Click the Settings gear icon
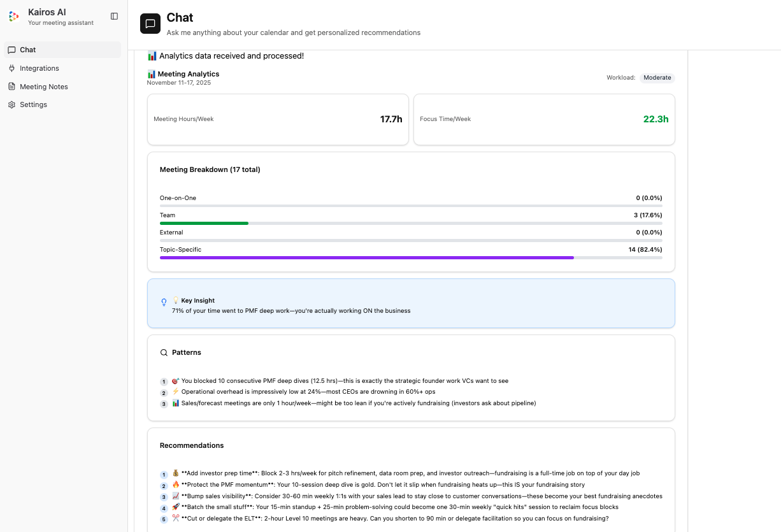The height and width of the screenshot is (532, 781). click(11, 104)
